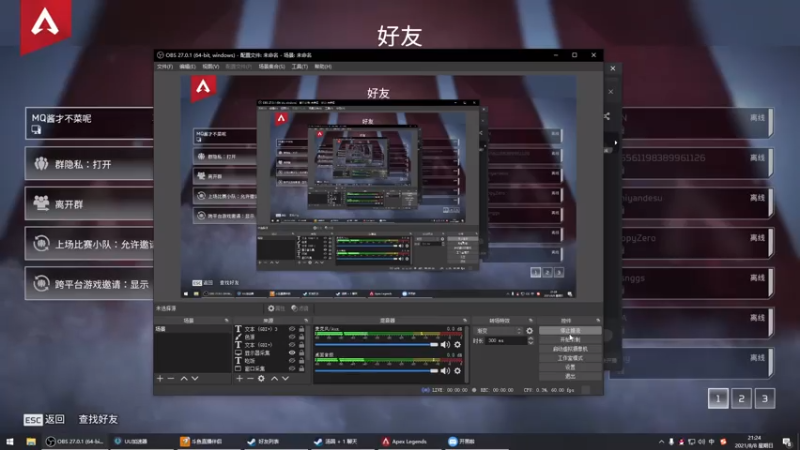The height and width of the screenshot is (450, 800).
Task: Open File Explorer from taskbar
Action: click(31, 442)
